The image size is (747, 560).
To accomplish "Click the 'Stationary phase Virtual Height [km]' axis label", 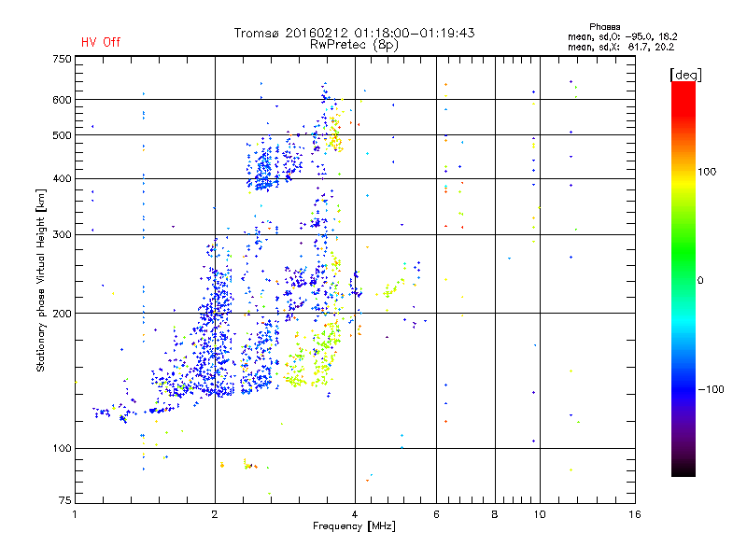I will (41, 280).
